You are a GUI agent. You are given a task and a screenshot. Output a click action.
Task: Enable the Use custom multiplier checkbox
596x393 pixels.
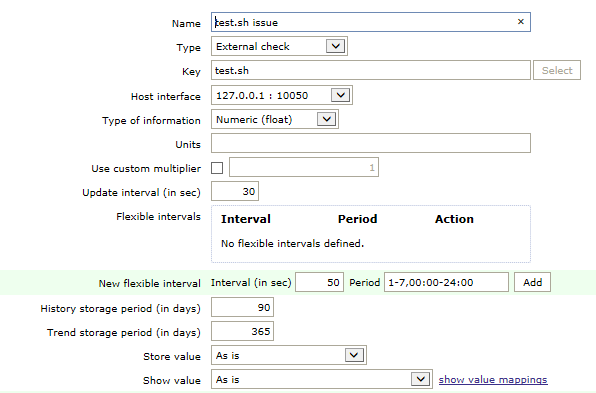[217, 168]
